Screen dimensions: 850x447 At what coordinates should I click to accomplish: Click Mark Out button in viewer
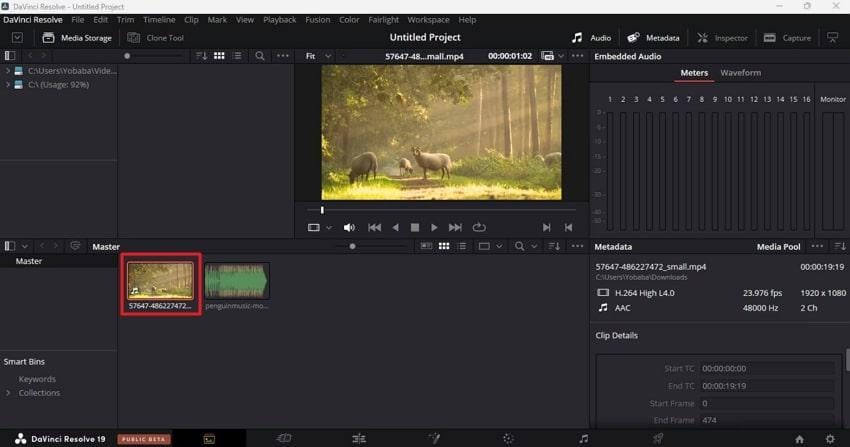tap(568, 228)
